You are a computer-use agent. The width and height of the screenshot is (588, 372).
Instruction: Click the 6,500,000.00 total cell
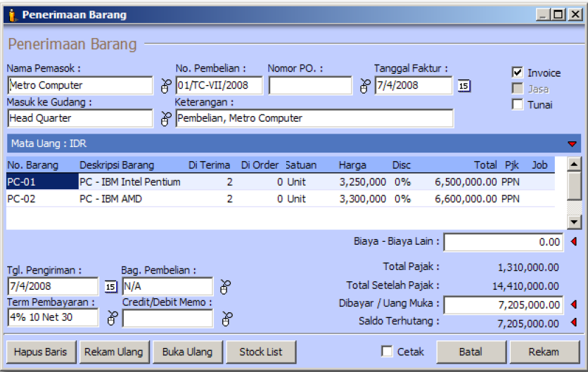(466, 182)
